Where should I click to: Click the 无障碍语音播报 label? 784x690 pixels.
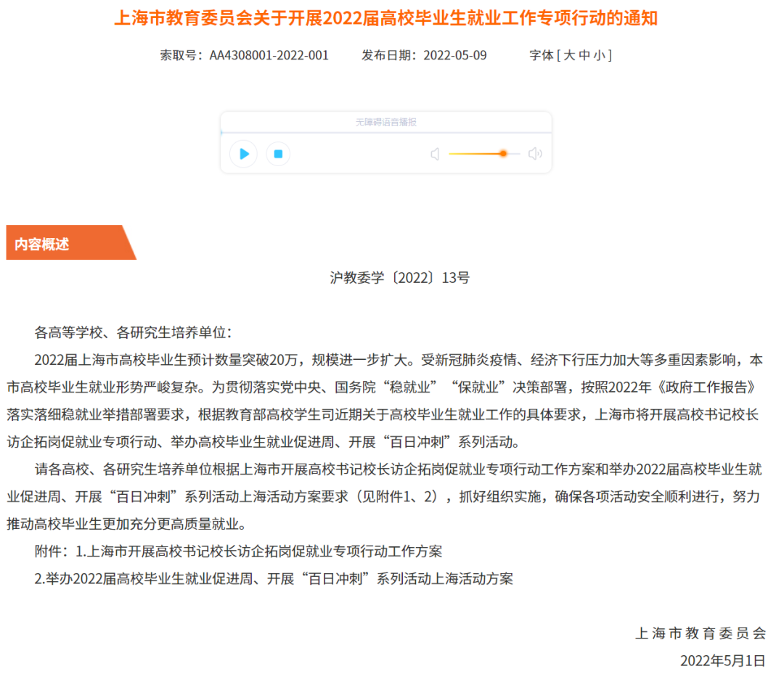pyautogui.click(x=386, y=123)
